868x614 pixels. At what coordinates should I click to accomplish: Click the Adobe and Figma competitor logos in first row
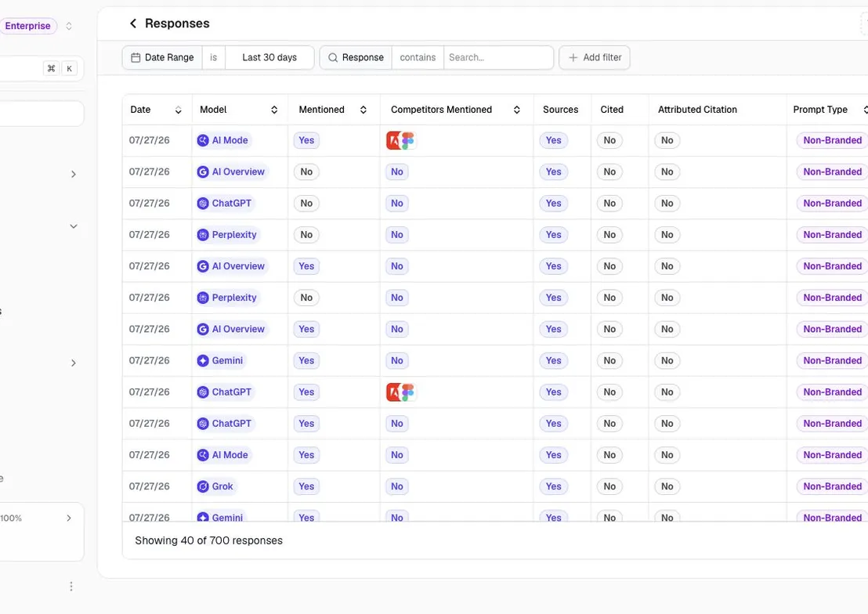[x=401, y=141]
